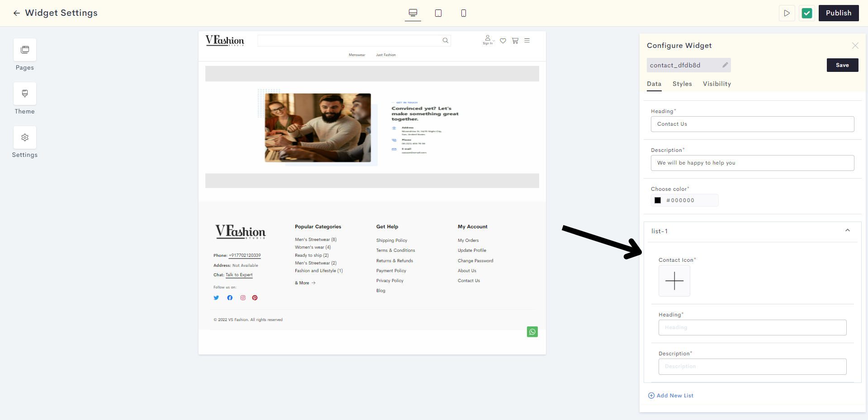
Task: Open My Orders link
Action: tap(468, 241)
